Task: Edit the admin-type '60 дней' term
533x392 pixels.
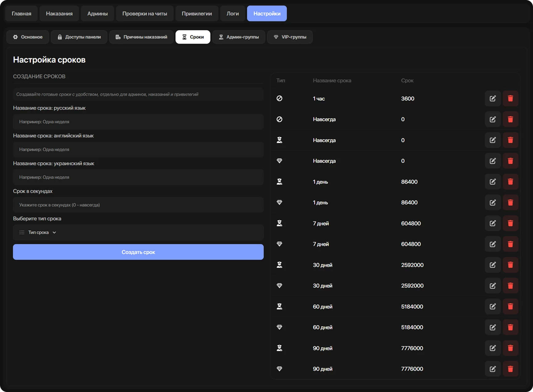Action: 493,307
